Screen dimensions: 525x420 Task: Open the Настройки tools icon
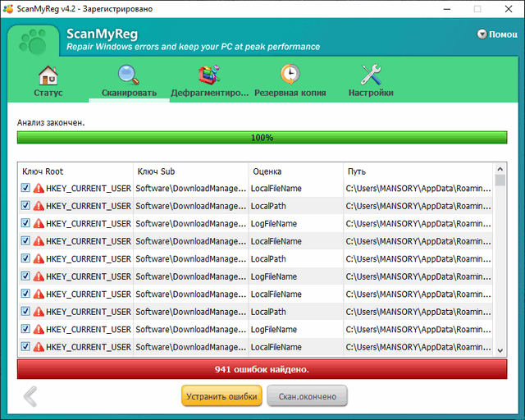pyautogui.click(x=371, y=75)
